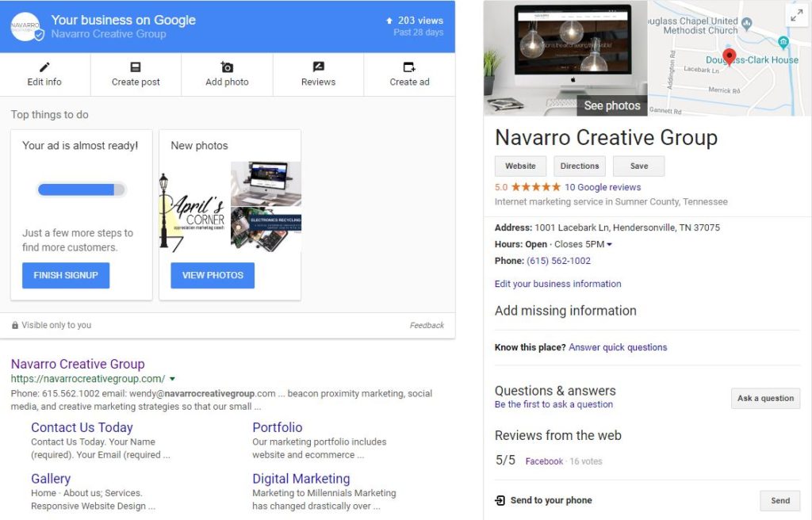Click the Feedback link
This screenshot has width=812, height=520.
427,325
